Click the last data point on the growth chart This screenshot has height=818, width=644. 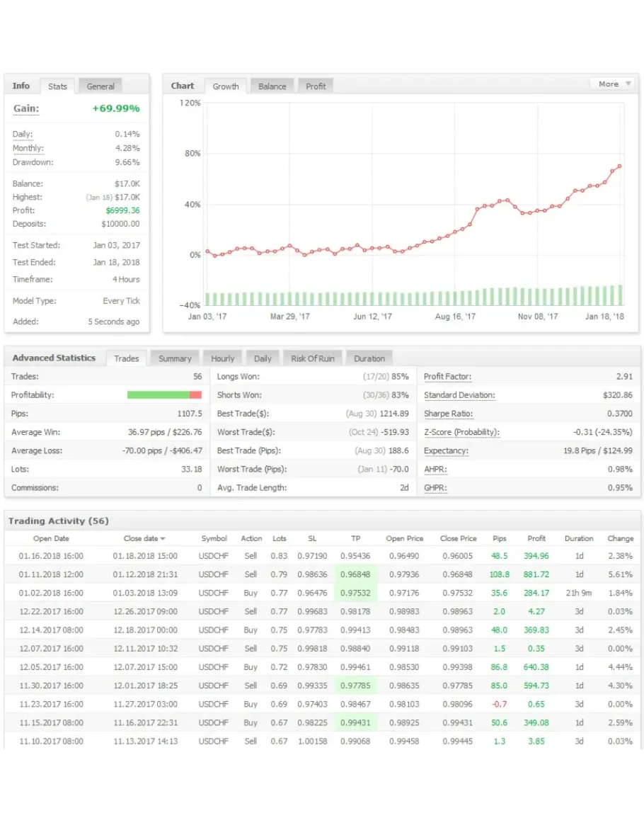[x=620, y=166]
